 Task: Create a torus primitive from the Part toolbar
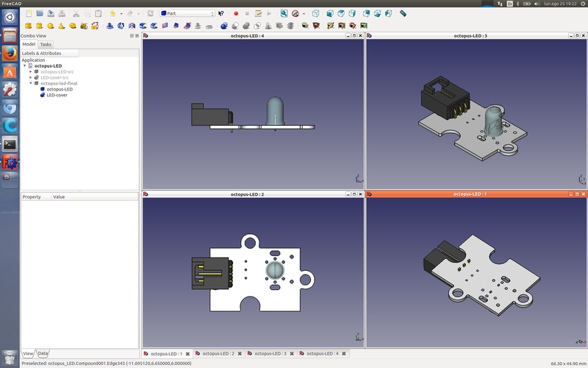[73, 26]
